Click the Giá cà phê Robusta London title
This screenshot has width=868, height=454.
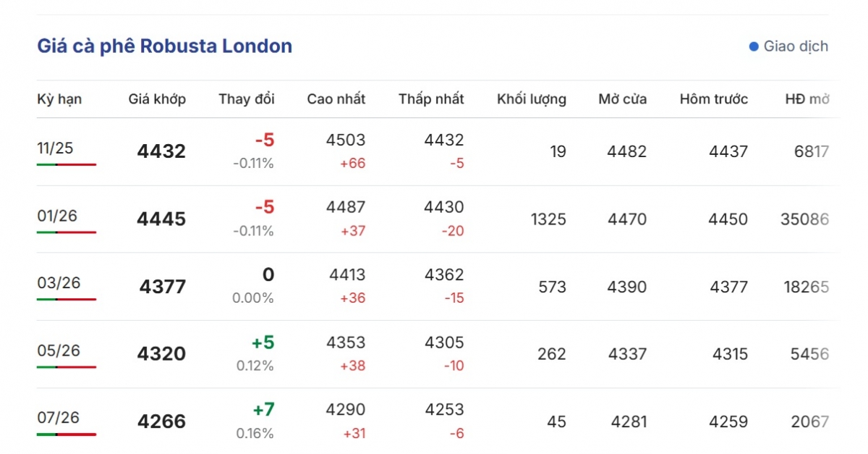pos(164,46)
